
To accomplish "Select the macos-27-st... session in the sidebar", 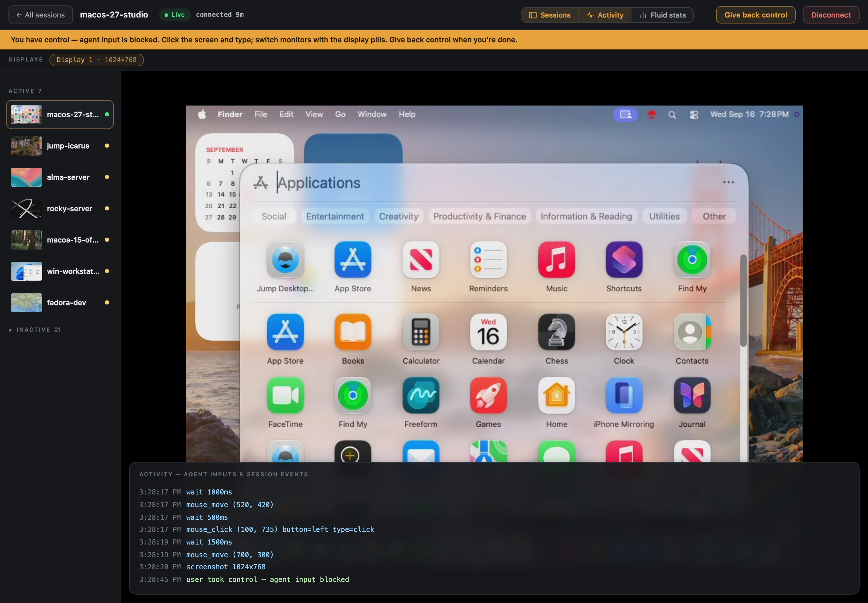I will point(60,115).
